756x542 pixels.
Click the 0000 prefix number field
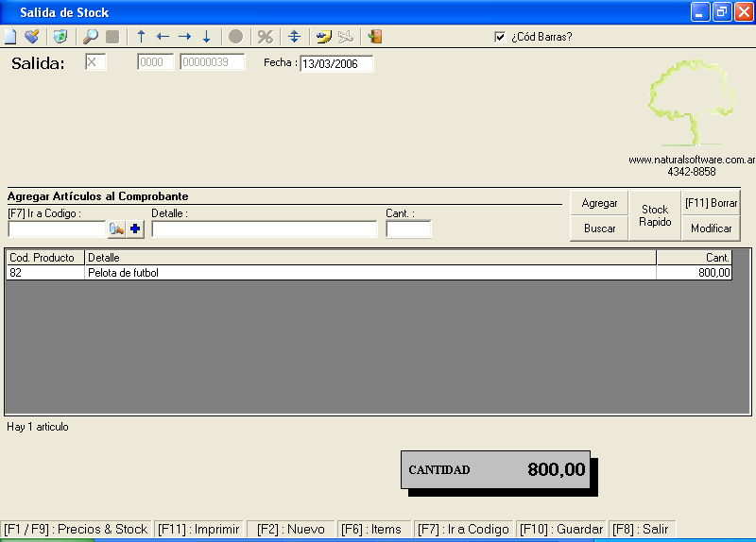point(155,62)
